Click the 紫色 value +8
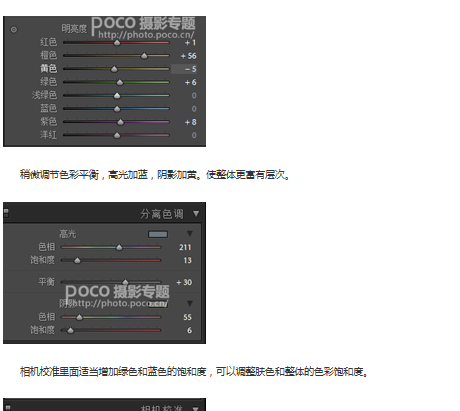This screenshot has width=460, height=411. tap(191, 122)
